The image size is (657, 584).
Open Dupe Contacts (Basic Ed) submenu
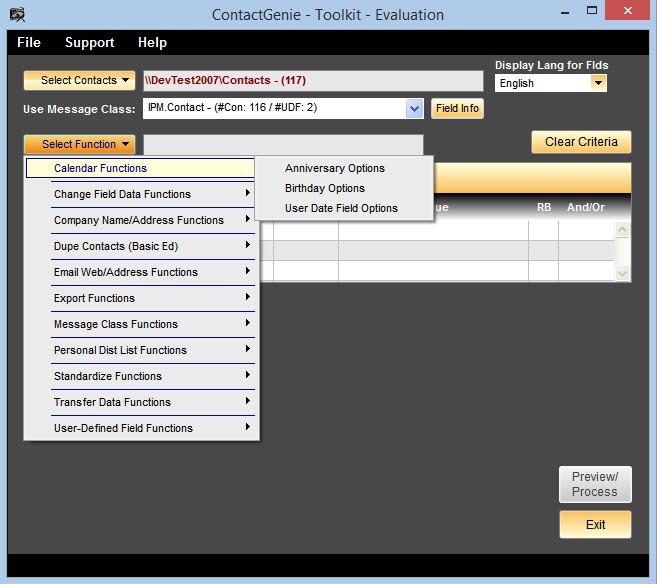pyautogui.click(x=142, y=246)
